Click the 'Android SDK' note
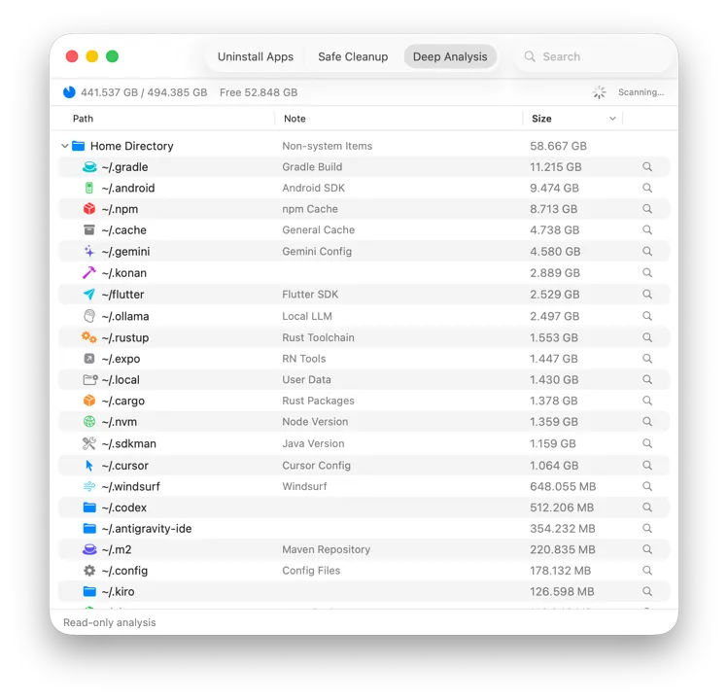Viewport: 728px width, 700px height. click(x=313, y=188)
